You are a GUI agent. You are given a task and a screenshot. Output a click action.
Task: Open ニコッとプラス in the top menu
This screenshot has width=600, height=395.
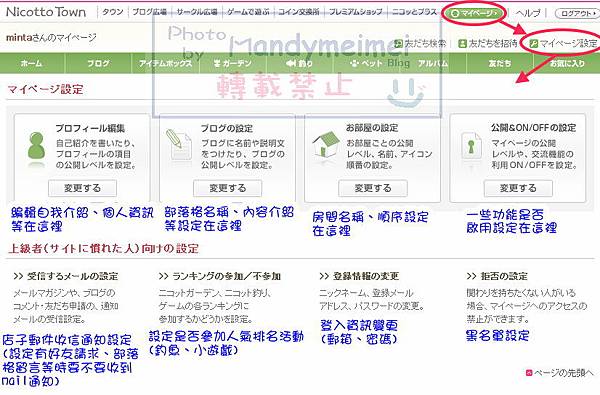tap(414, 12)
